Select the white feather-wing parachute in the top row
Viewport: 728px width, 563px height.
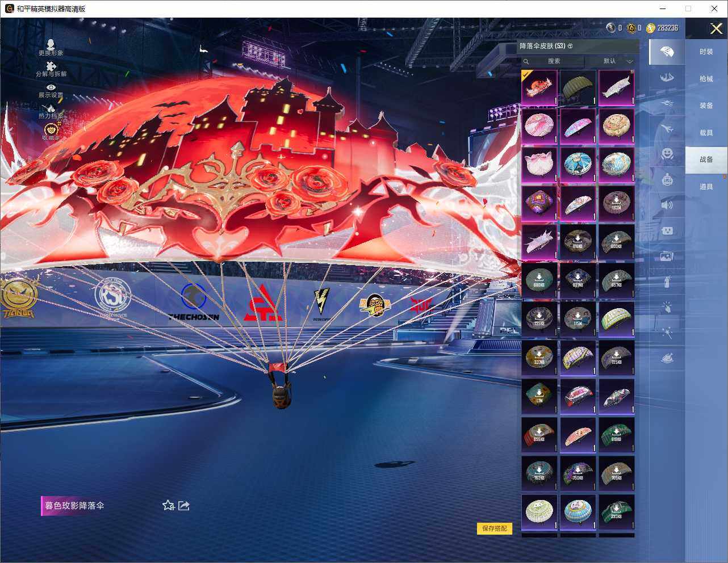tap(617, 88)
